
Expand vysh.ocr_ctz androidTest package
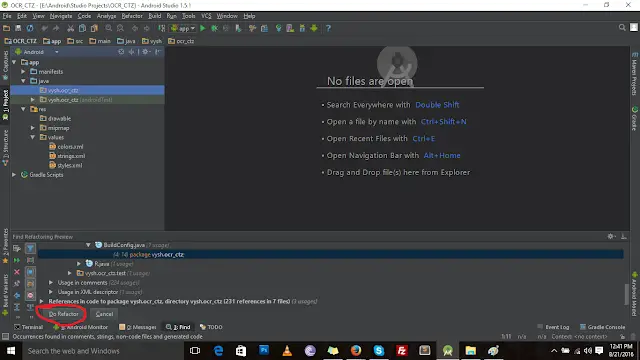coord(33,100)
